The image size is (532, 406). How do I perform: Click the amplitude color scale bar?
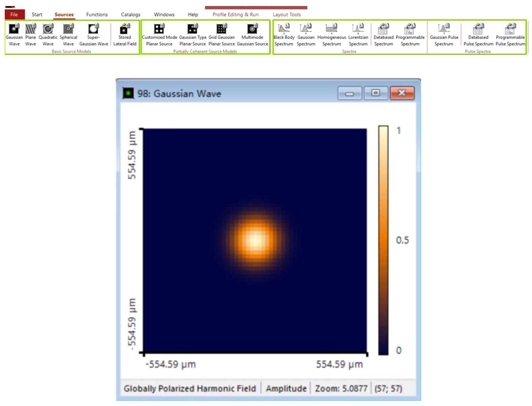[x=383, y=240]
